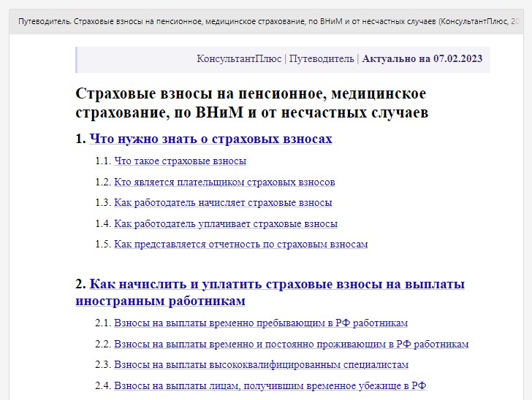532x400 pixels.
Task: Open 'Взносы на выплаты высококвалифицированным специалистам'
Action: (x=262, y=365)
